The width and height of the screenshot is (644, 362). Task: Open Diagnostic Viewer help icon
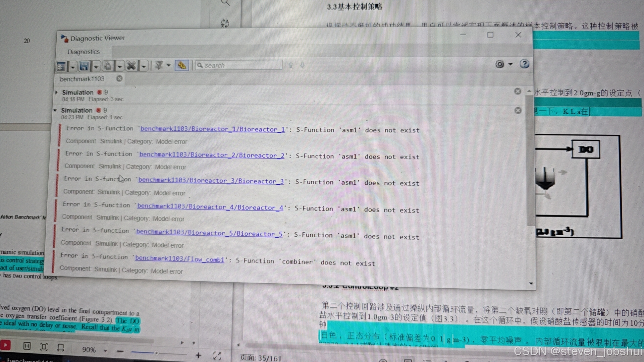pyautogui.click(x=524, y=64)
